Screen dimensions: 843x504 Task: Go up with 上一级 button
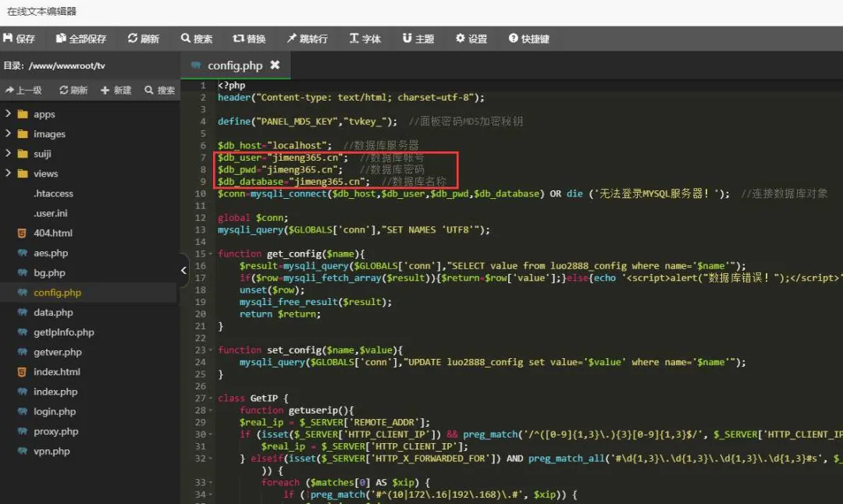[23, 91]
